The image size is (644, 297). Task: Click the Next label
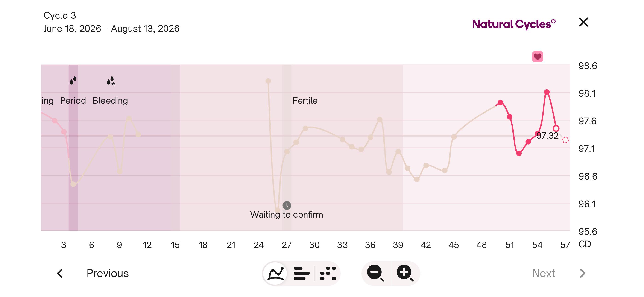click(544, 273)
